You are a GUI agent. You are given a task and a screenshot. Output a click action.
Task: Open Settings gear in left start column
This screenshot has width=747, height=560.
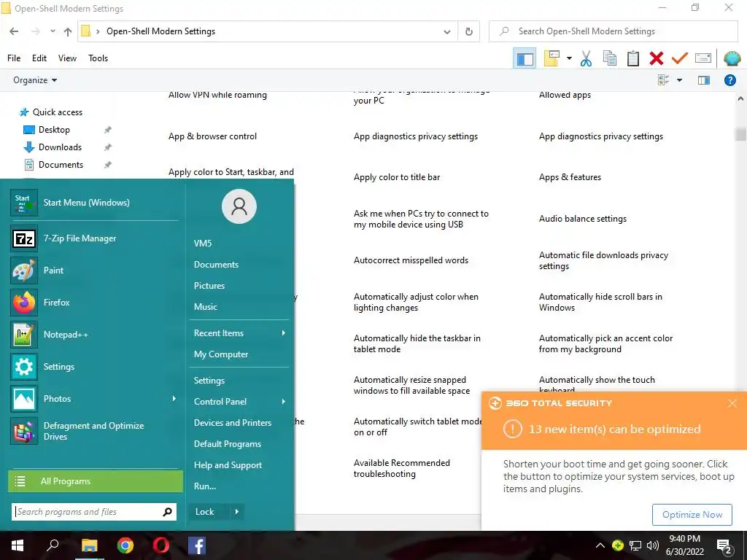[94, 367]
